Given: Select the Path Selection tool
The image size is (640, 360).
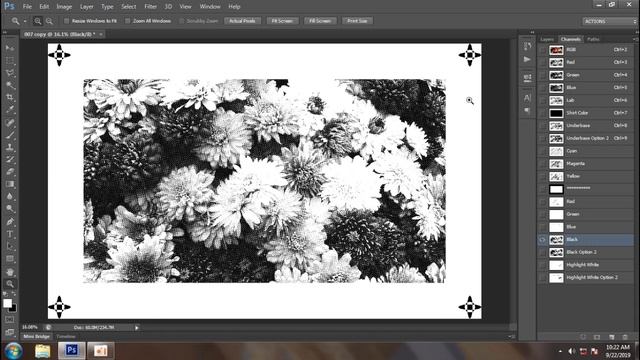Looking at the screenshot, I should coord(10,246).
